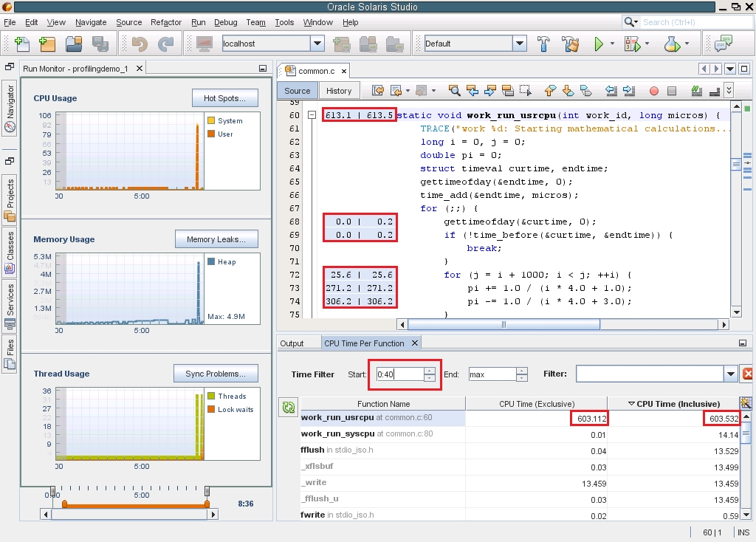Open the editor documents list dropdown
The width and height of the screenshot is (756, 542).
pos(730,69)
